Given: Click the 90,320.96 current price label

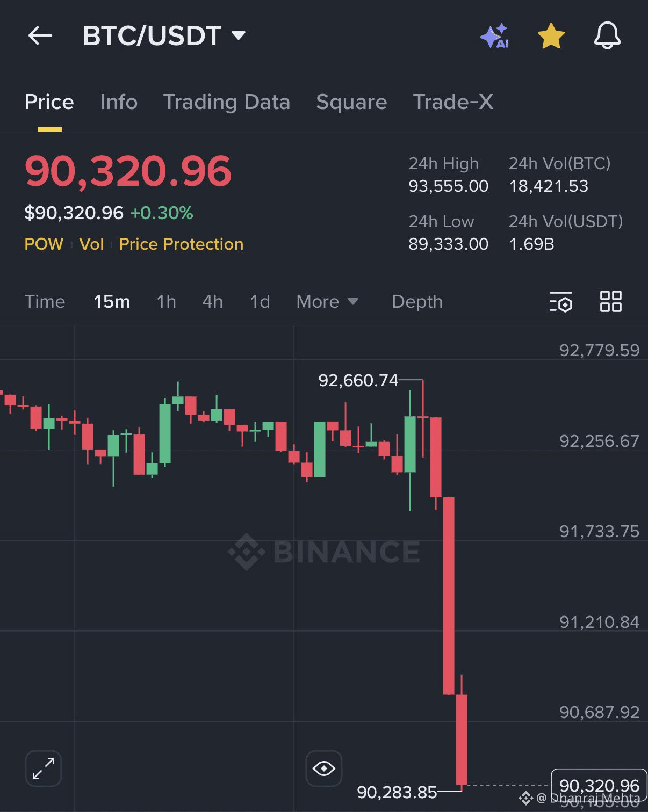Looking at the screenshot, I should point(599,785).
